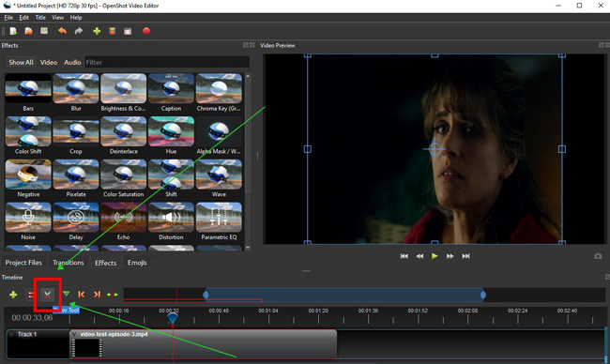
Task: Open the Track 1 dropdown arrow
Action: [12, 334]
